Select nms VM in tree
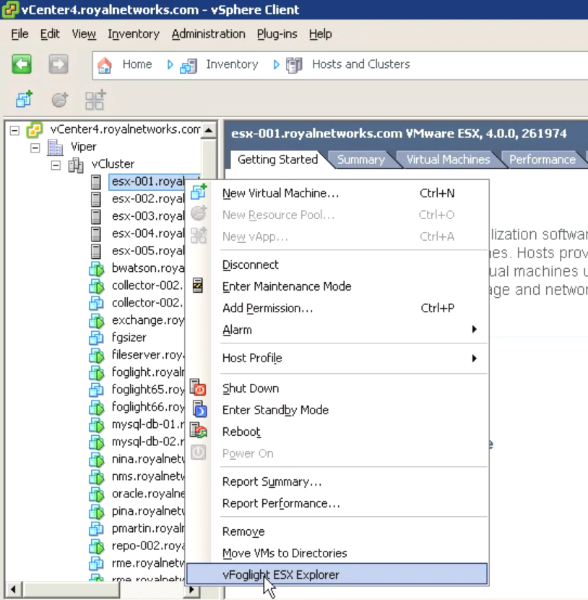 tap(148, 477)
